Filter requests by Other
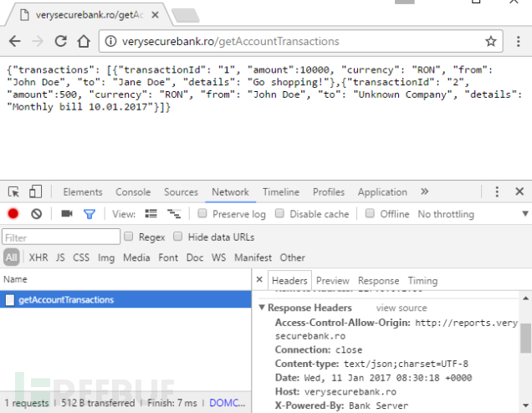The width and height of the screenshot is (532, 413). pyautogui.click(x=292, y=257)
